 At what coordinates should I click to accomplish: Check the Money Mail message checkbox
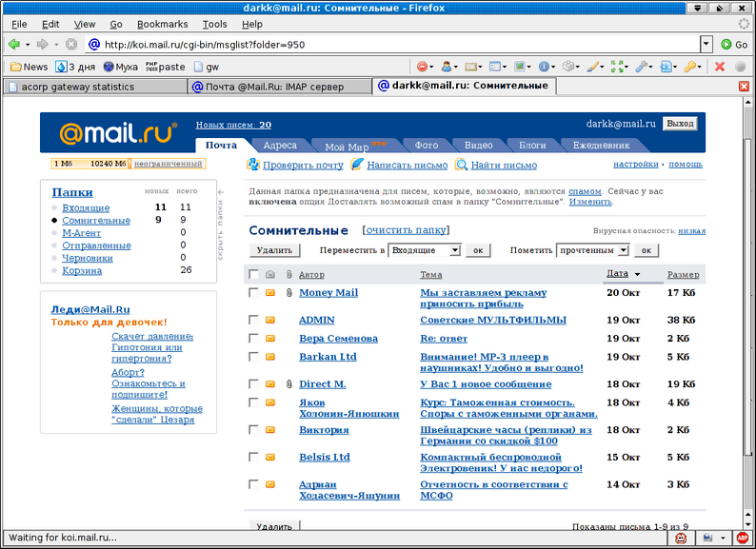pos(253,292)
